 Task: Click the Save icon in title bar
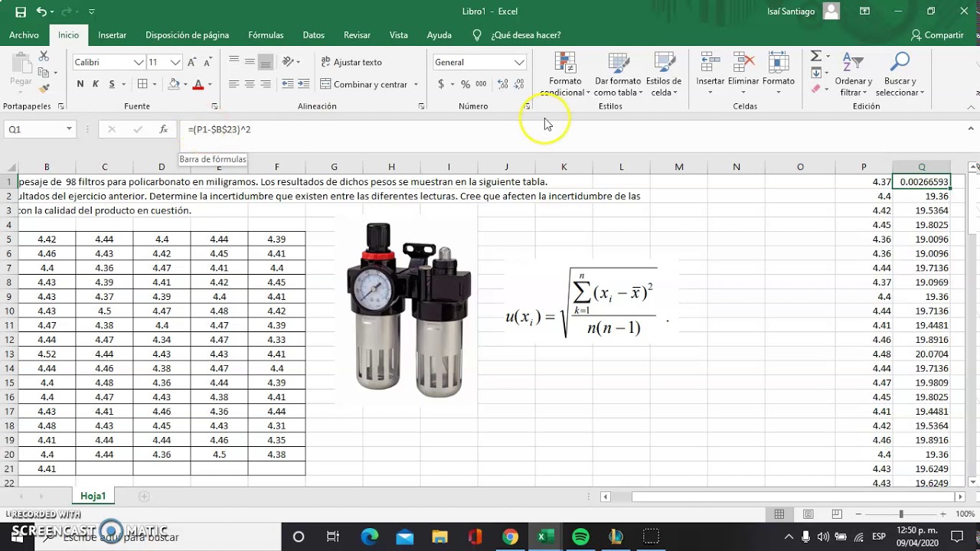pos(21,11)
